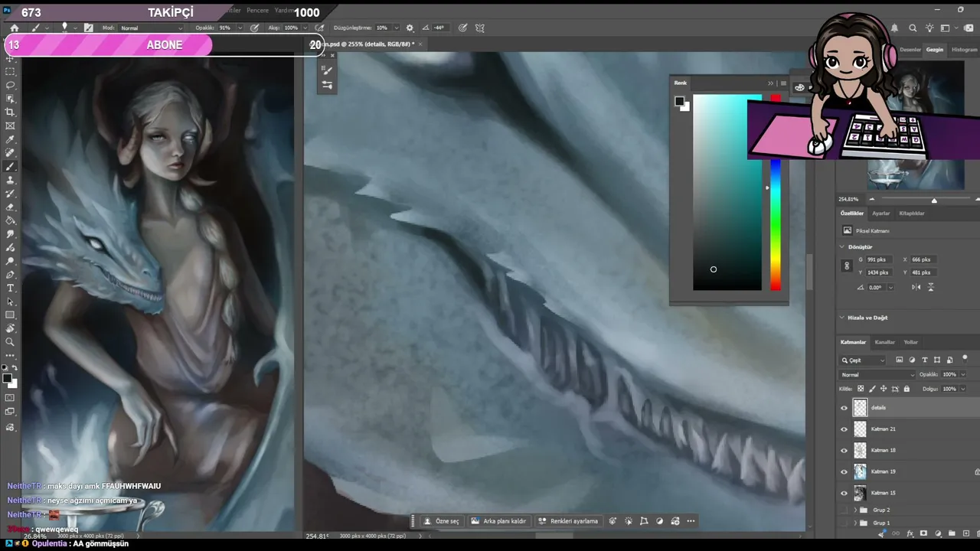Select the Frame tool

pos(10,126)
